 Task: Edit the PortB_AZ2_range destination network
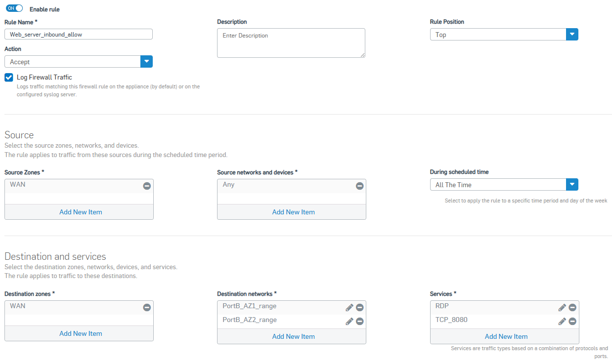coord(349,321)
